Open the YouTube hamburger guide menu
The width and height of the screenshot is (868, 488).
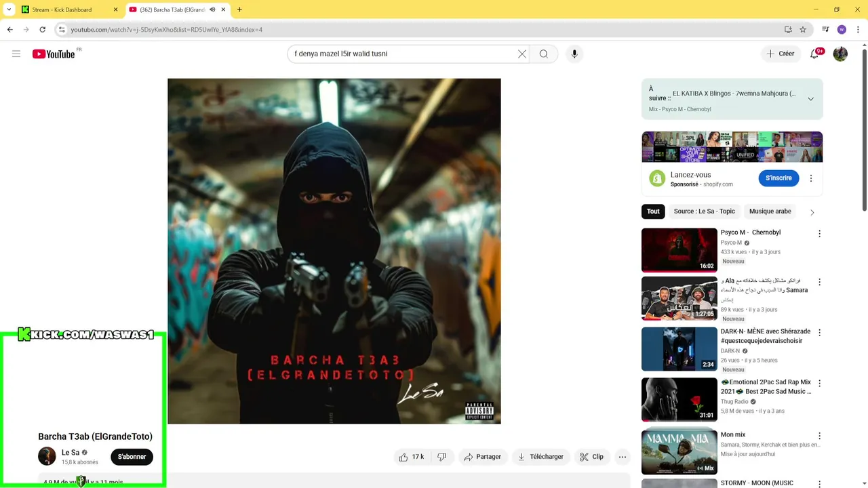coord(16,54)
